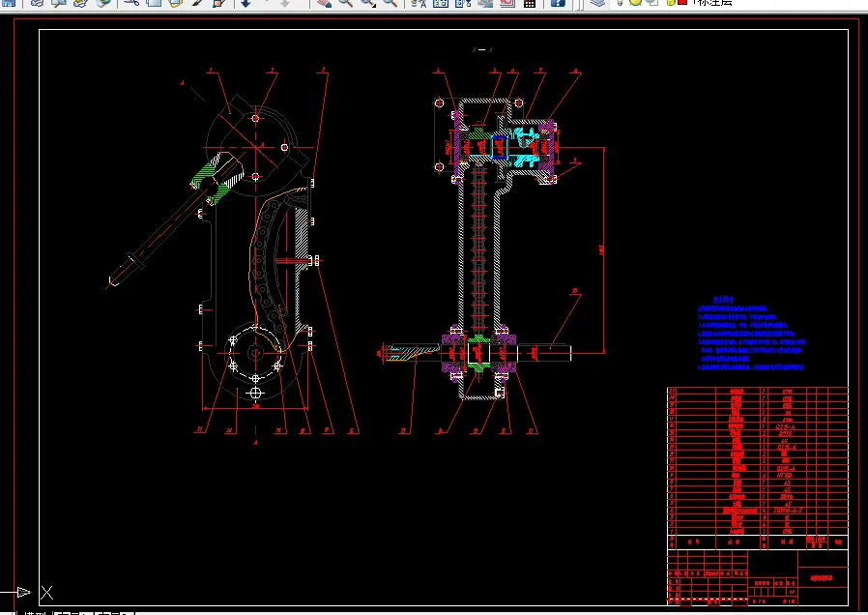Select the Match Properties brush tool
The height and width of the screenshot is (615, 868).
tap(197, 3)
